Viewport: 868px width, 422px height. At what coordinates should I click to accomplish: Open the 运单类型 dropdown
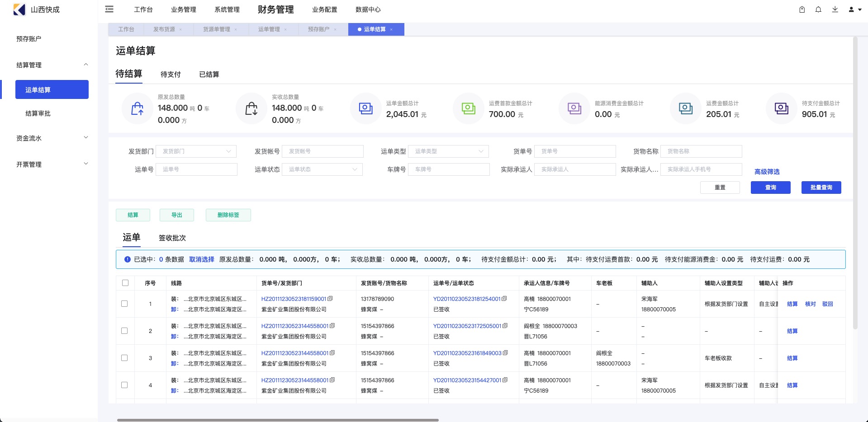click(x=448, y=151)
